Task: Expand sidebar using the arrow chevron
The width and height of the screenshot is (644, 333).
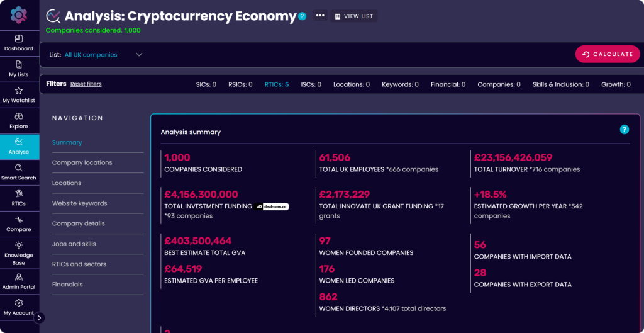Action: click(x=39, y=318)
